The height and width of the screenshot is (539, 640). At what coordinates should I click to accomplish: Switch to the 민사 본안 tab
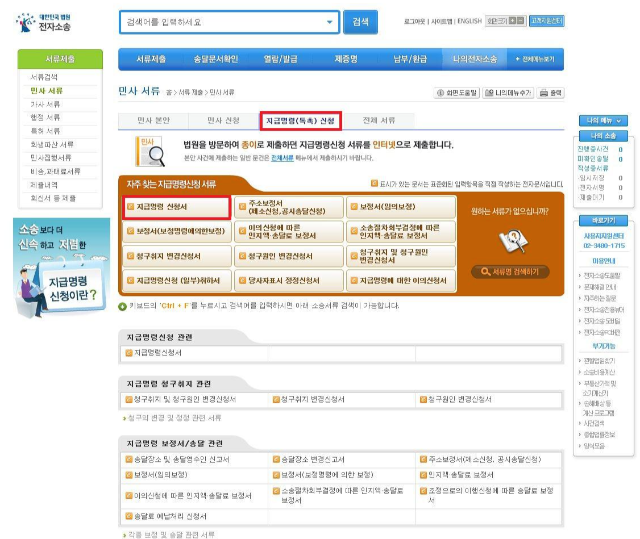pyautogui.click(x=153, y=121)
